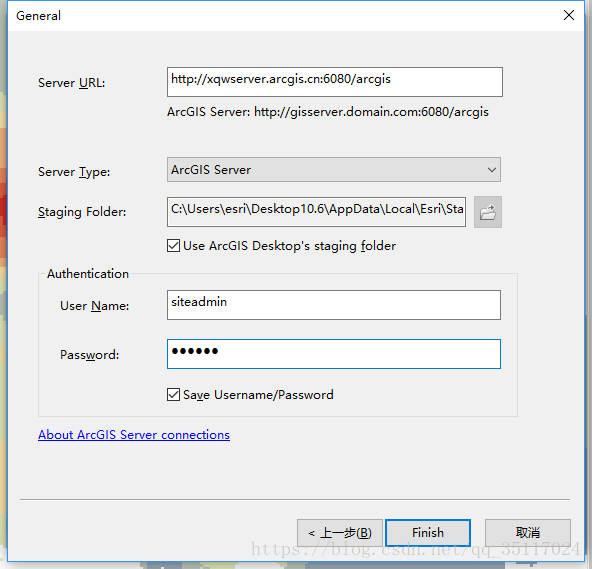The image size is (592, 569).
Task: Click the Authentication group label
Action: 88,273
